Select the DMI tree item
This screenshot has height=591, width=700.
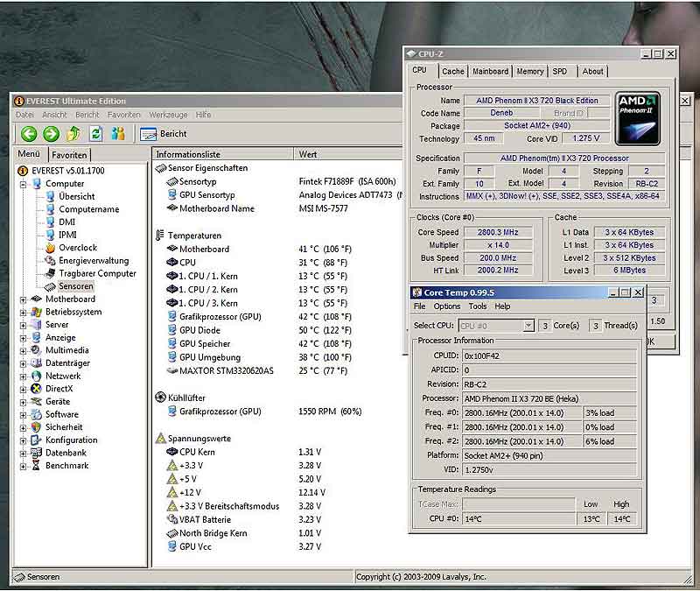tap(67, 222)
